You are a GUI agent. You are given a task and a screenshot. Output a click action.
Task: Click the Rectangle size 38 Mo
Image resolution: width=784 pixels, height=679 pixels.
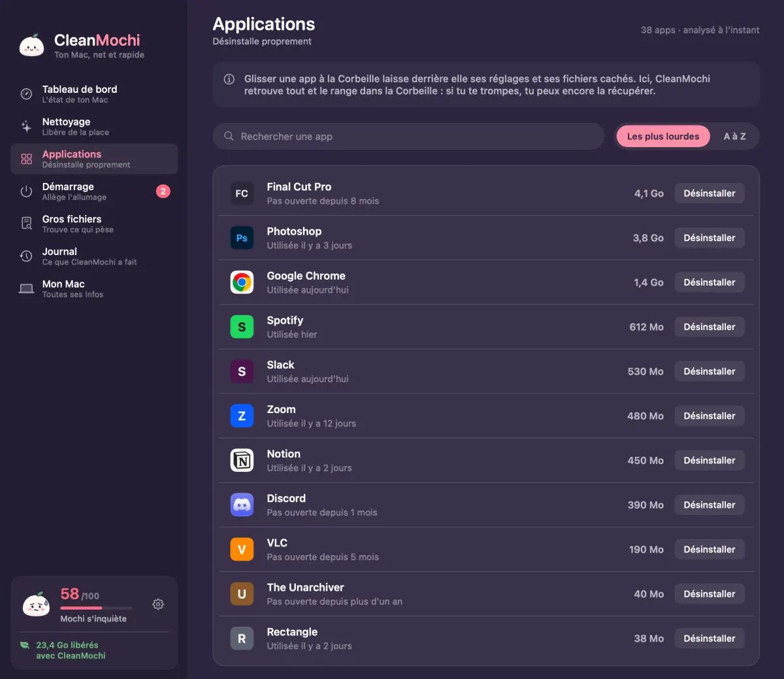pos(649,638)
